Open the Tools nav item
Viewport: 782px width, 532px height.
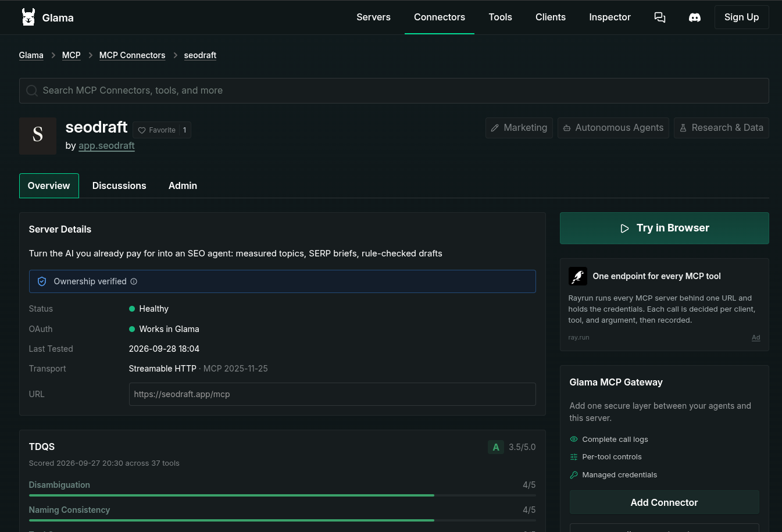click(500, 17)
